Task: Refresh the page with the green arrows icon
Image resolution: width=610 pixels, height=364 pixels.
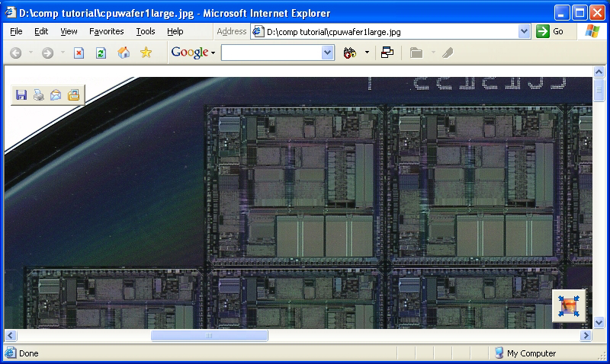Action: tap(101, 53)
